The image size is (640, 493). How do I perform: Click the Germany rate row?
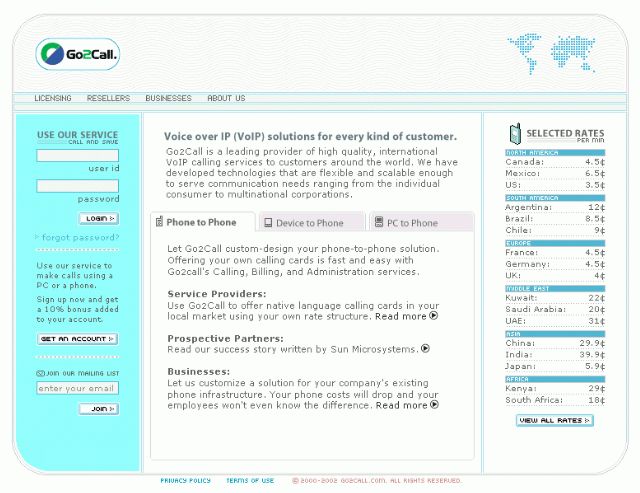555,264
